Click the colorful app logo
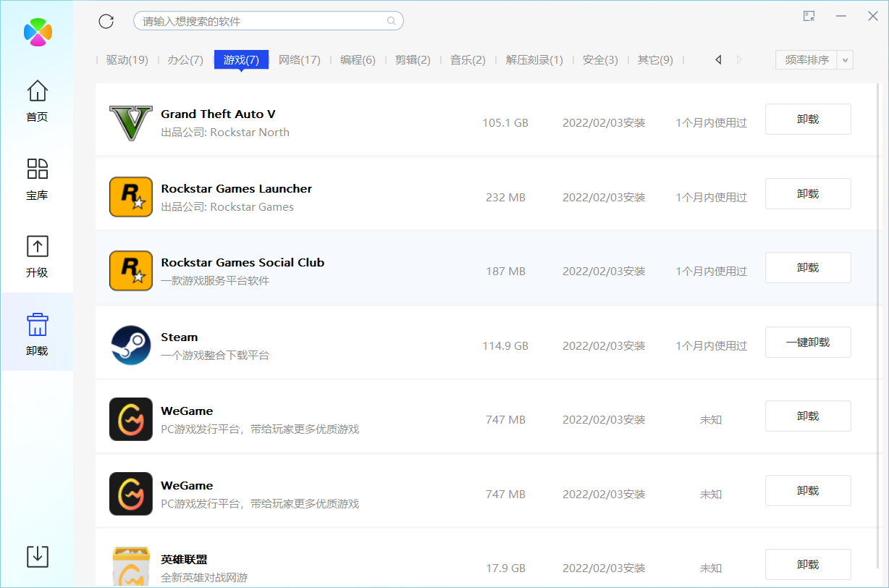Viewport: 889px width, 588px height. (37, 33)
